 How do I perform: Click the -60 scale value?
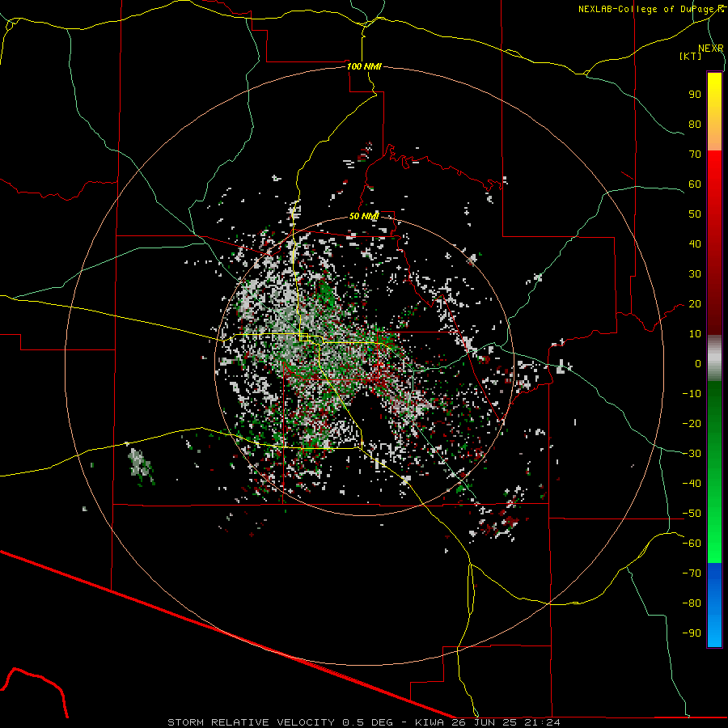tap(692, 544)
